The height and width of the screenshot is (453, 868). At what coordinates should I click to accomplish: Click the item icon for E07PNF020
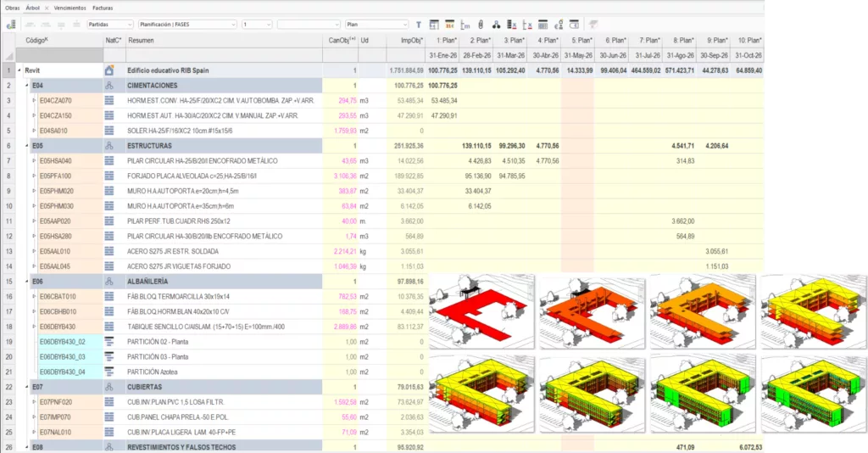109,402
